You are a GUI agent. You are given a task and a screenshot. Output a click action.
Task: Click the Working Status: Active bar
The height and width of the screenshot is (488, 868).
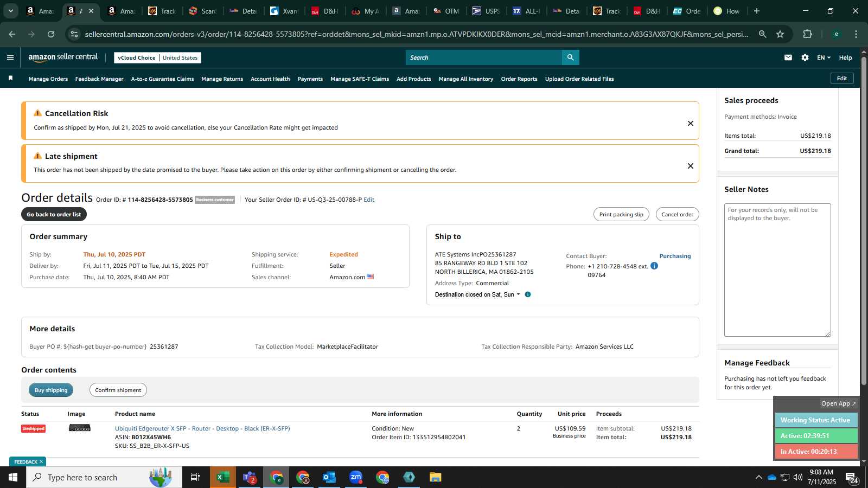pyautogui.click(x=816, y=420)
